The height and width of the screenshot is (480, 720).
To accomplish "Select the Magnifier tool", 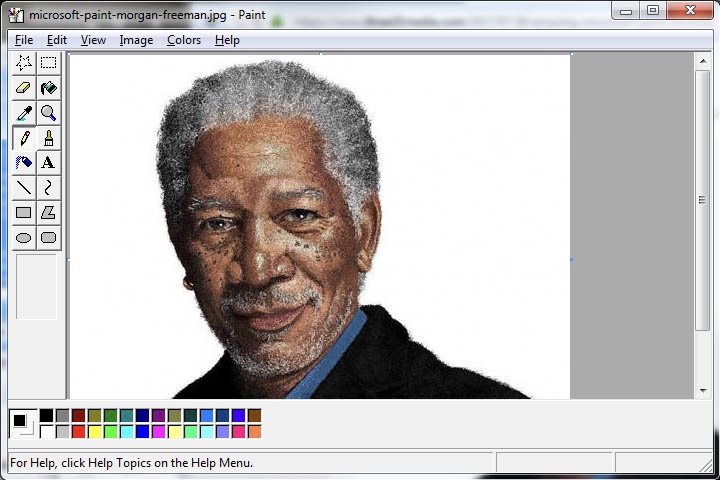I will 49,113.
